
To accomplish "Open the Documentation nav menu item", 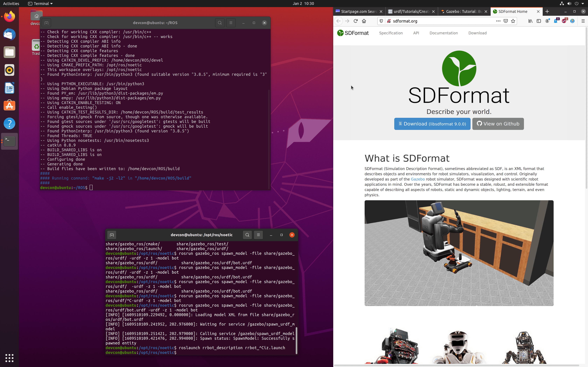I will (x=443, y=33).
